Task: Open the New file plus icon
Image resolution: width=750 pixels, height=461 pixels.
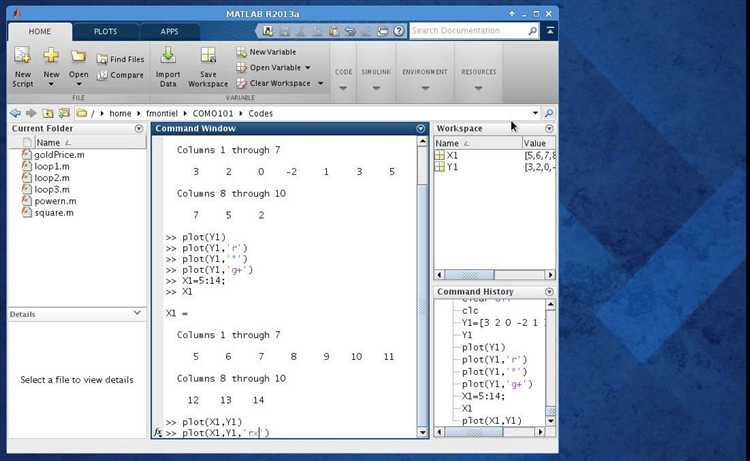Action: [51, 56]
